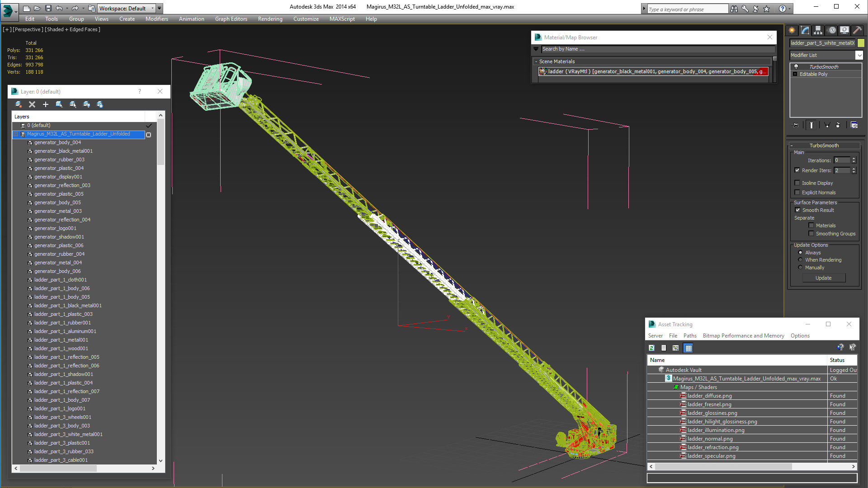Click the Remove Modifier from stack icon
Viewport: 868px width, 488px height.
coord(838,125)
